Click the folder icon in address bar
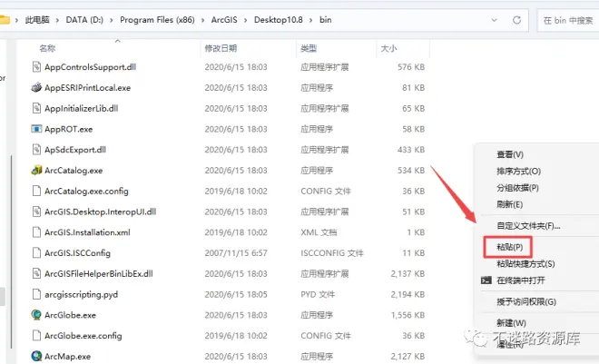The width and height of the screenshot is (599, 364). click(x=5, y=20)
